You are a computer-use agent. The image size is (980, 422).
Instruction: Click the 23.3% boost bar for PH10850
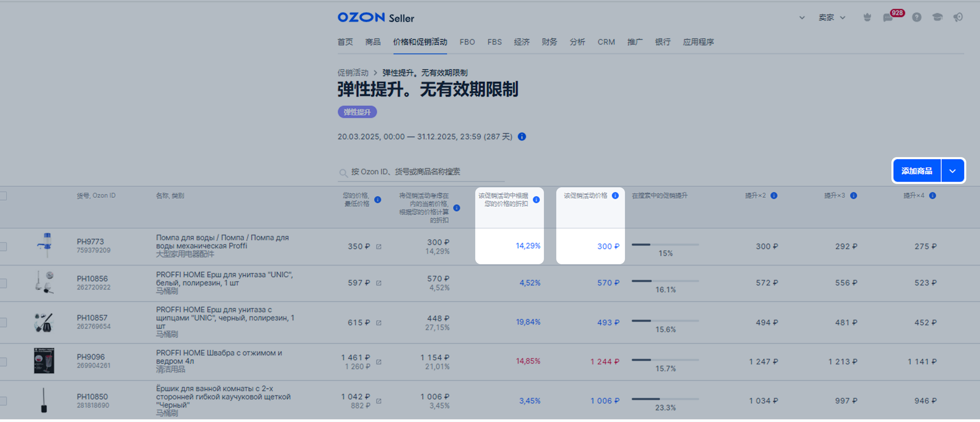click(x=665, y=399)
